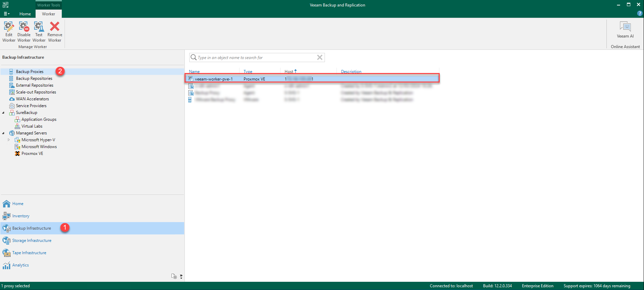Click the Scale-out Repositories icon
This screenshot has width=644, height=290.
coord(12,92)
